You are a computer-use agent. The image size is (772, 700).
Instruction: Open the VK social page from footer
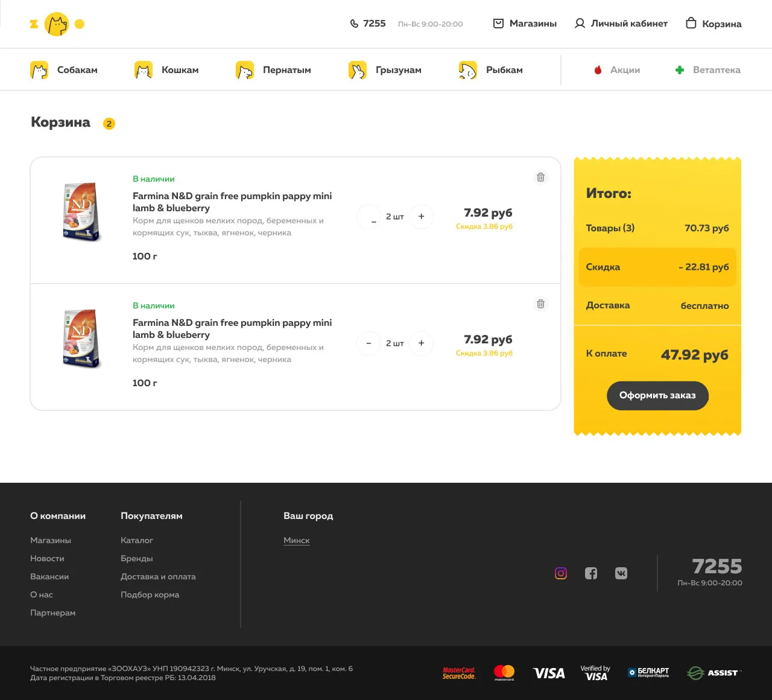click(621, 573)
